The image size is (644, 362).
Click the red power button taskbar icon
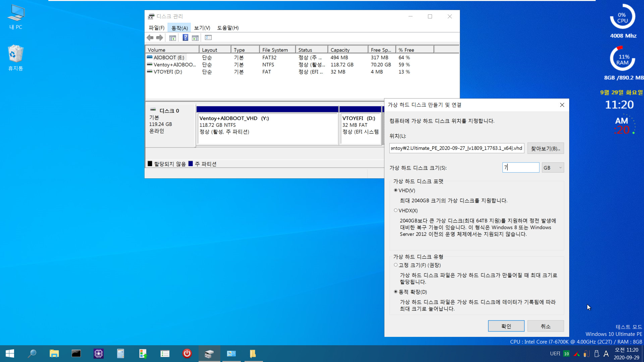coord(187,354)
